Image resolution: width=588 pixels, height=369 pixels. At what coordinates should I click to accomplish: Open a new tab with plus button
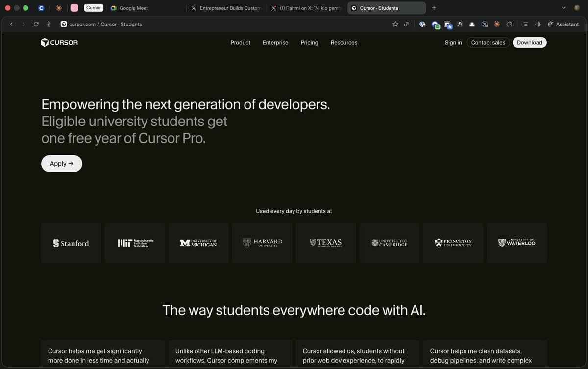[x=434, y=8]
